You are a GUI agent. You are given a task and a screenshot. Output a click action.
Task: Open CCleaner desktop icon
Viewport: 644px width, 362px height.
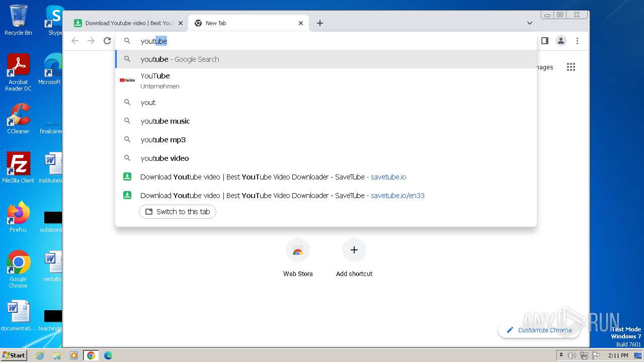18,119
